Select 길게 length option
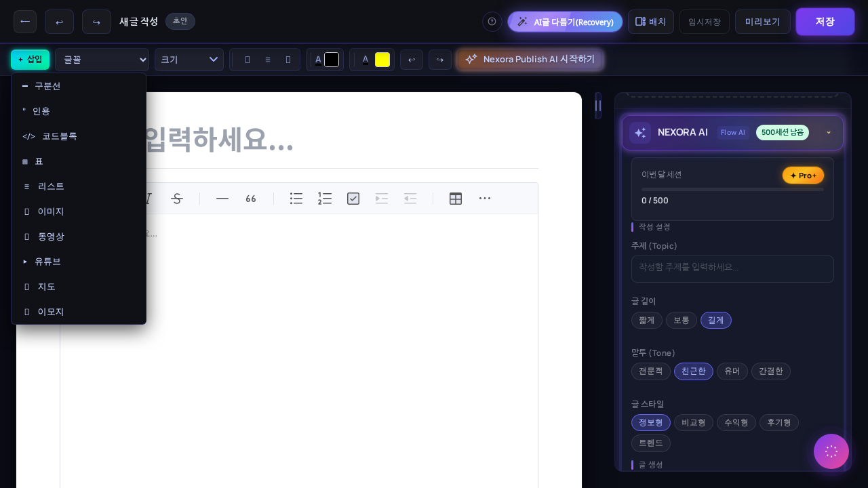This screenshot has height=488, width=868. 716,321
